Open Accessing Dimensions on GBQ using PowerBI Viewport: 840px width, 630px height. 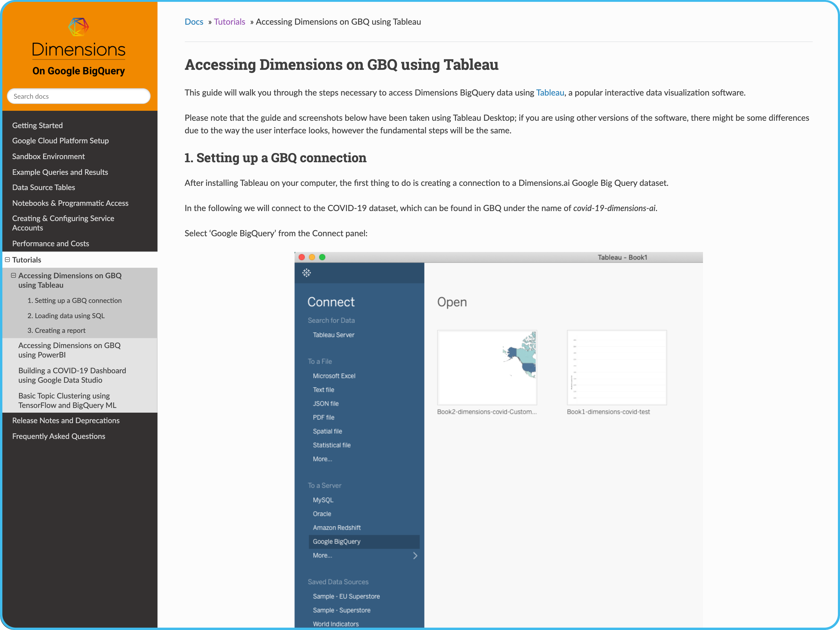(x=69, y=350)
